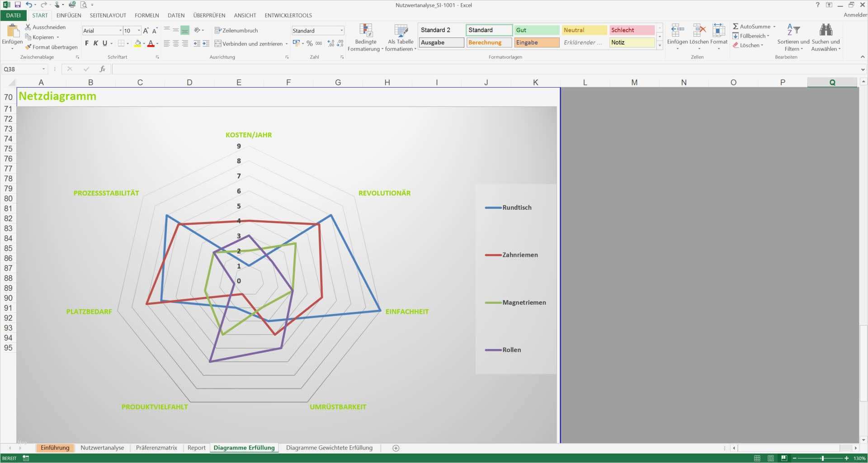This screenshot has width=868, height=463.
Task: Expand the formula bar
Action: click(x=863, y=69)
